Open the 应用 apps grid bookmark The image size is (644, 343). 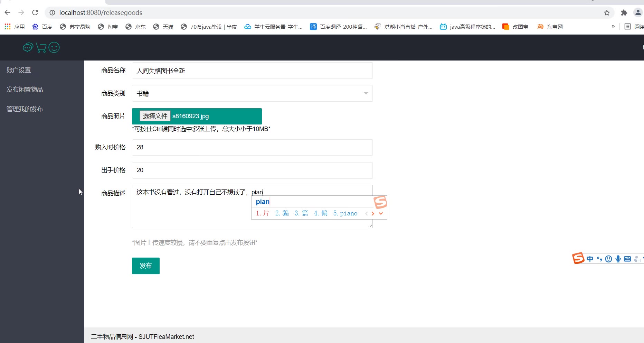click(x=15, y=27)
